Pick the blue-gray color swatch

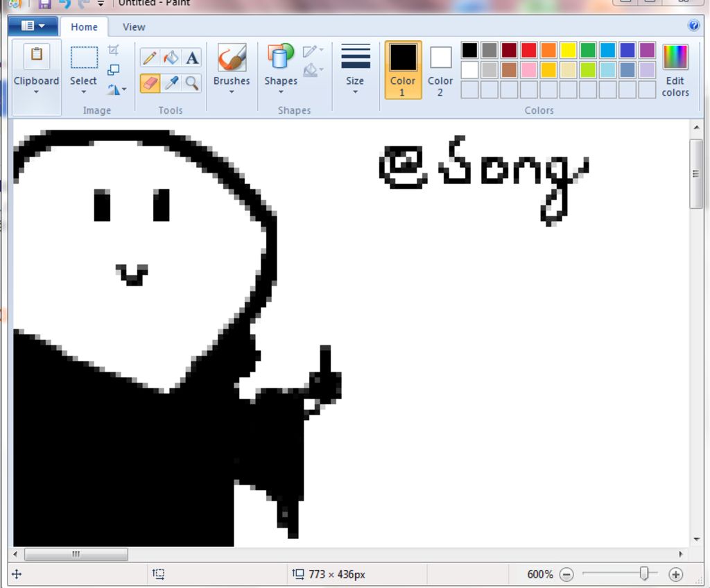[627, 70]
